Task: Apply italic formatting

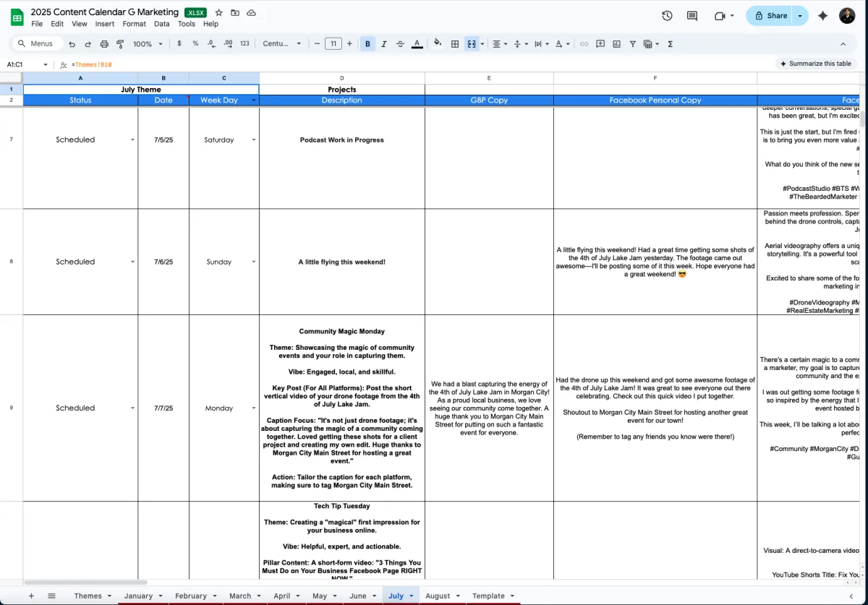Action: [383, 44]
